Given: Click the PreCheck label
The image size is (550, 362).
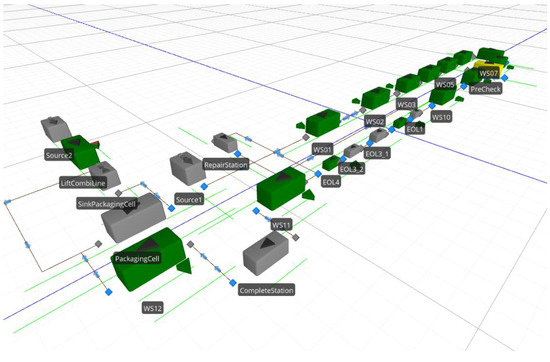Looking at the screenshot, I should click(x=486, y=89).
